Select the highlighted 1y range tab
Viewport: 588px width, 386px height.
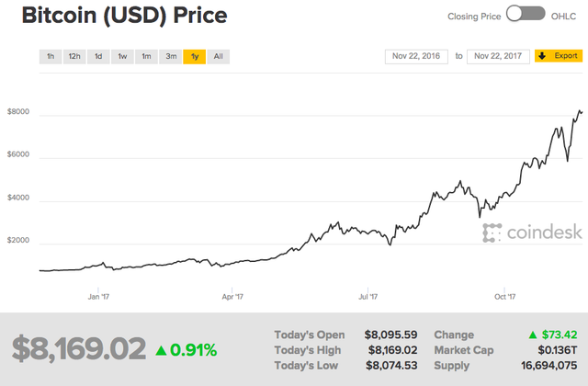tap(194, 57)
